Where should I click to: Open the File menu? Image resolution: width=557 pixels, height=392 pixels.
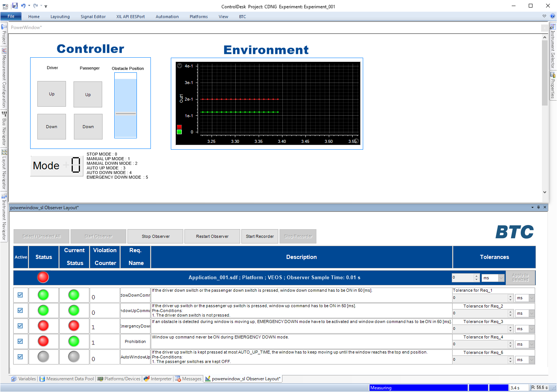click(x=11, y=16)
